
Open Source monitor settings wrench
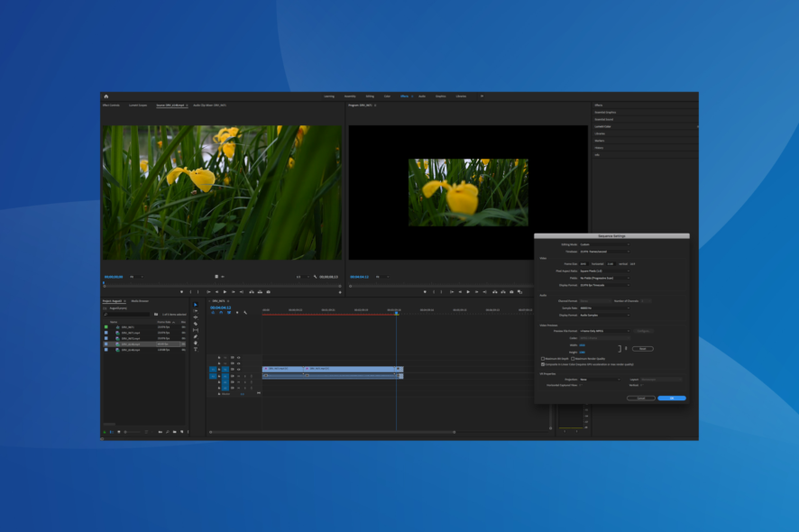pyautogui.click(x=315, y=277)
